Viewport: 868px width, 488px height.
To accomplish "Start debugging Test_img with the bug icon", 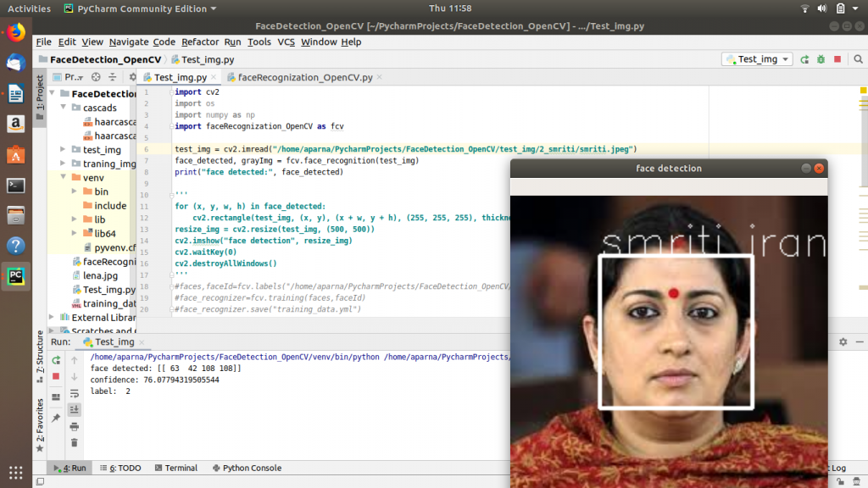I will tap(821, 60).
